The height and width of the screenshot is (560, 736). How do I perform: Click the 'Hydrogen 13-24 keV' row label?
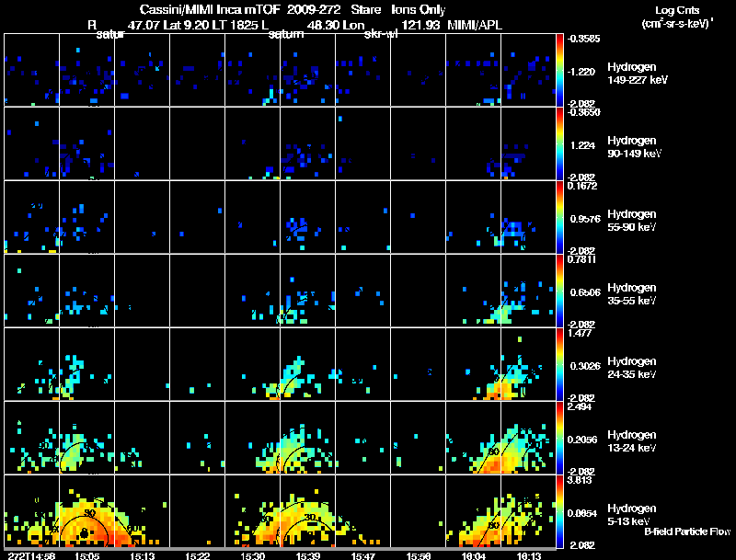(632, 441)
